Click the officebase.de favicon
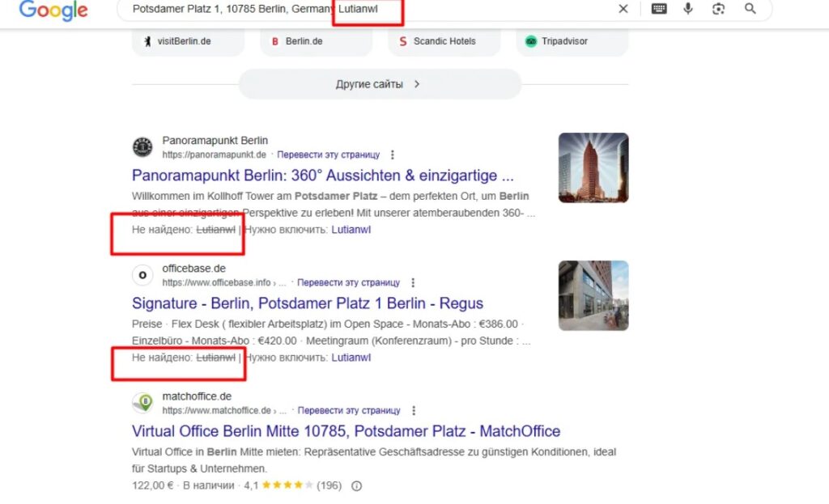The width and height of the screenshot is (829, 504). (142, 275)
